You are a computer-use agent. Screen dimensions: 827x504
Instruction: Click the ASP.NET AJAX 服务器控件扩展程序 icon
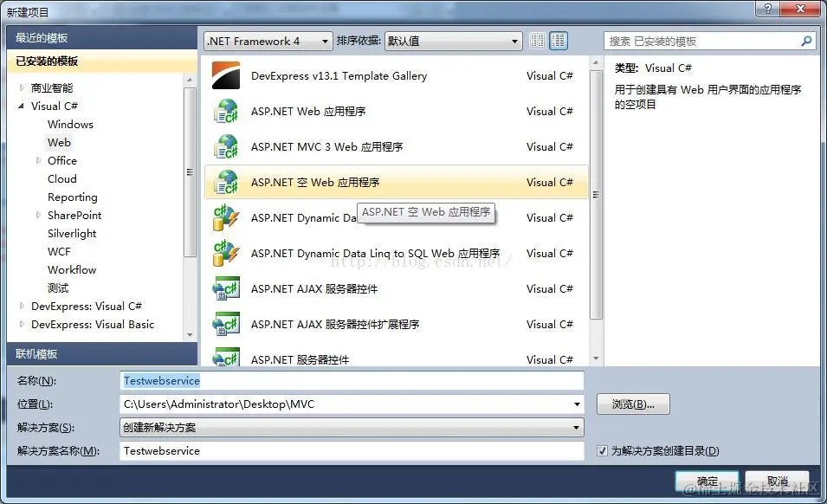[x=226, y=324]
